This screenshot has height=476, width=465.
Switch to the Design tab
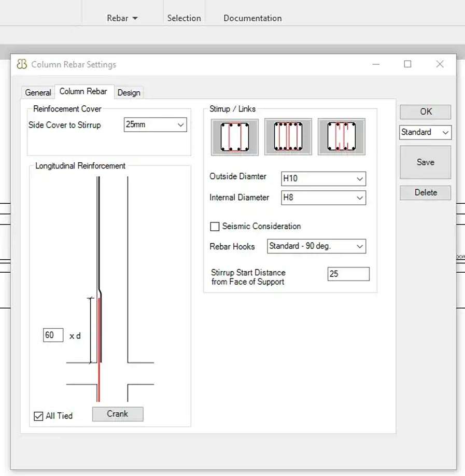click(x=129, y=92)
